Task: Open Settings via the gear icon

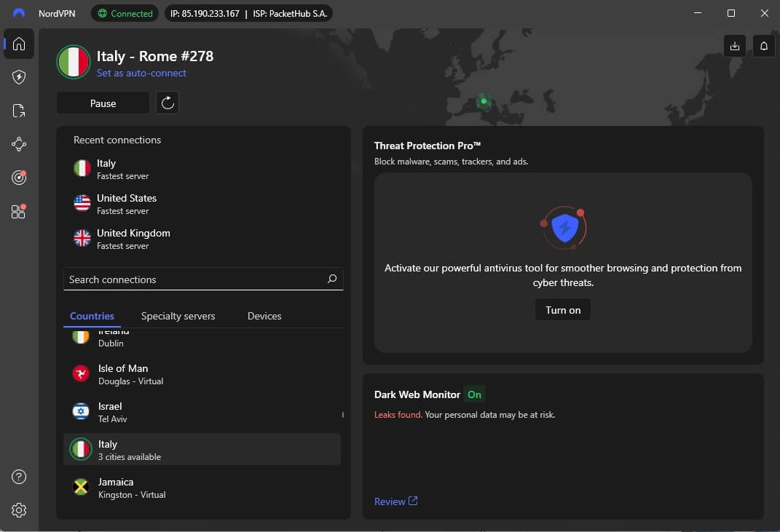Action: click(x=19, y=509)
